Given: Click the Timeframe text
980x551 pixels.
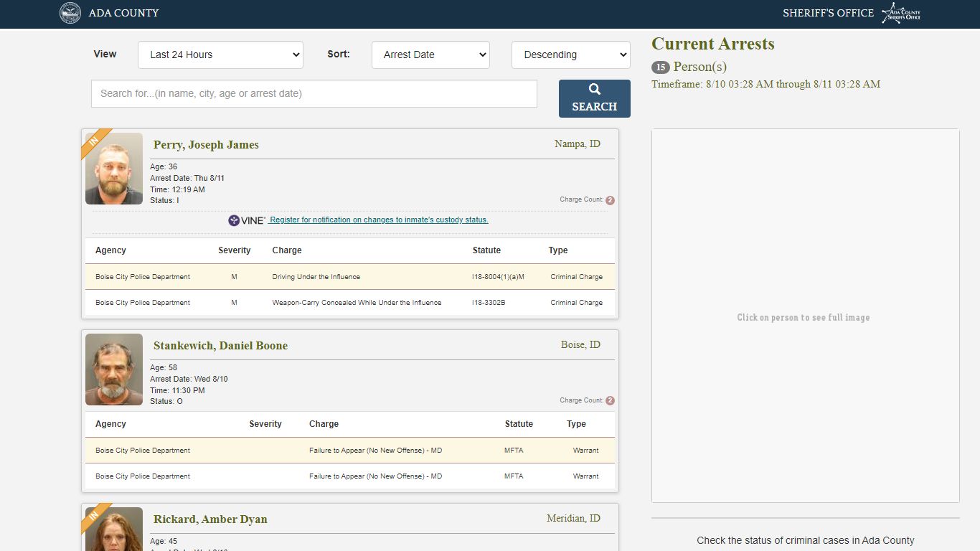Looking at the screenshot, I should pos(765,85).
